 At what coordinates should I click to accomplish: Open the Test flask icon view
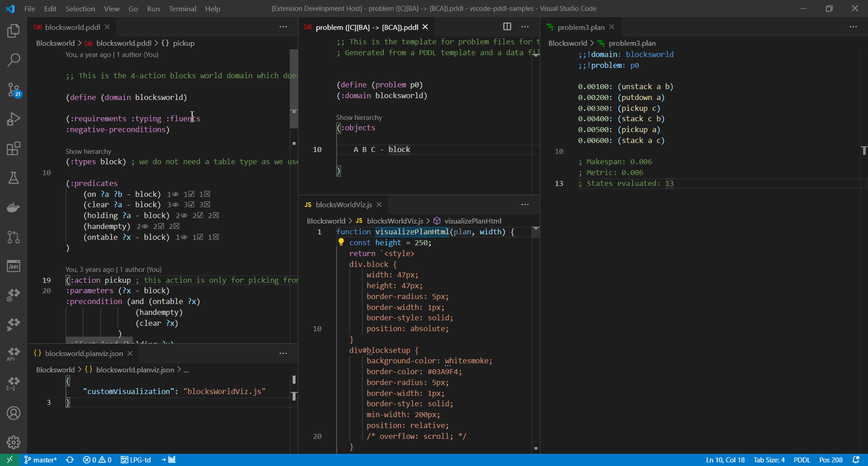coord(14,178)
